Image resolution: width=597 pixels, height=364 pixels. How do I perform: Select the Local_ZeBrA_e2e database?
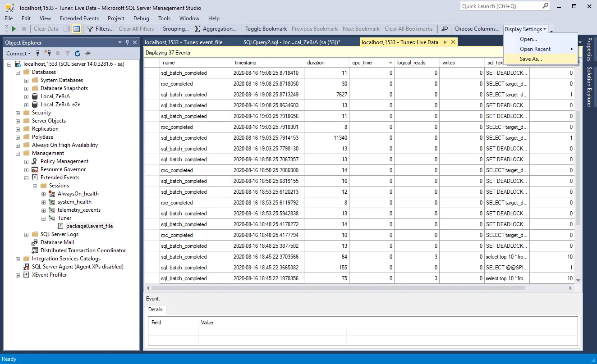pyautogui.click(x=60, y=105)
